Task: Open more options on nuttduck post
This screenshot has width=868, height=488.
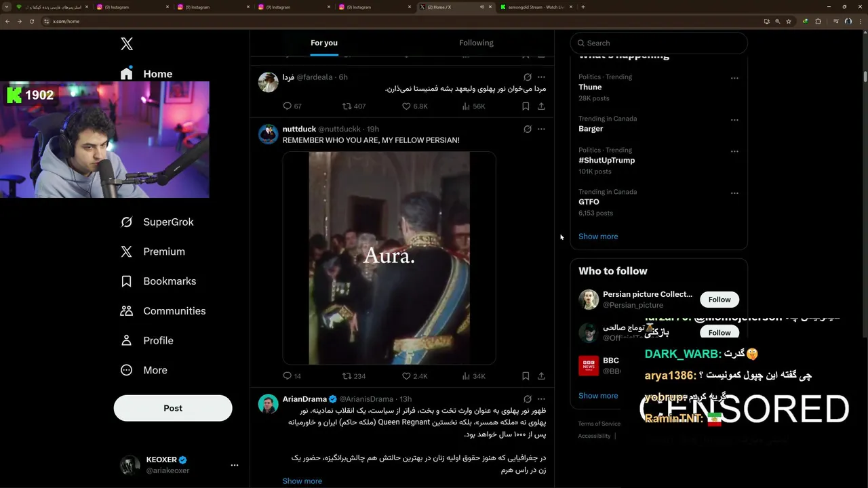Action: point(541,129)
